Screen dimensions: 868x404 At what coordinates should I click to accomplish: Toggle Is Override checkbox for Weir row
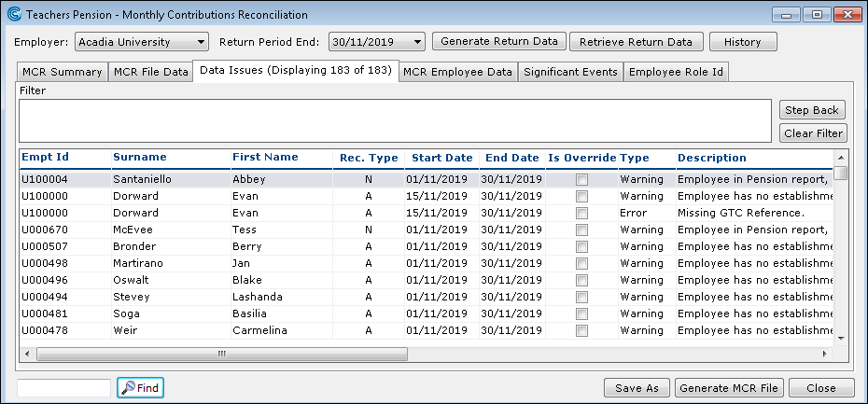[x=581, y=331]
